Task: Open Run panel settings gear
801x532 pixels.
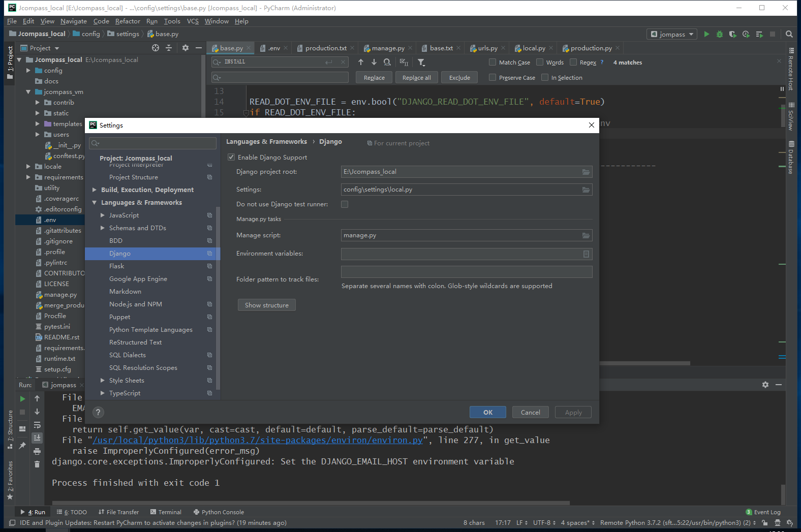Action: (x=765, y=385)
